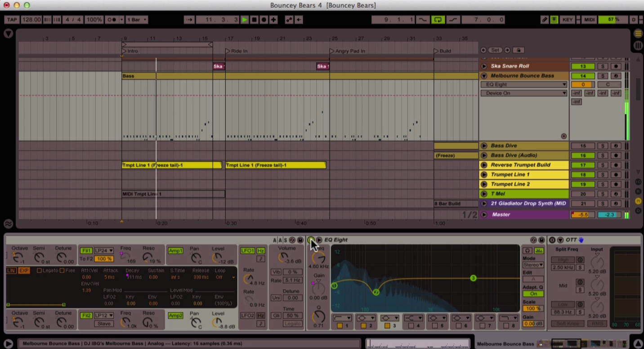Image resolution: width=644 pixels, height=349 pixels.
Task: Click the green Play button
Action: (244, 20)
